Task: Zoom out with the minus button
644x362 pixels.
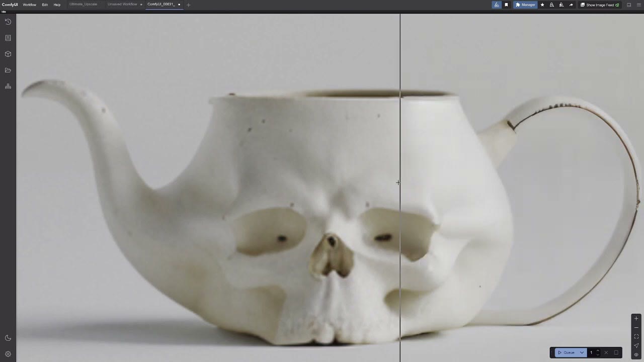Action: (636, 327)
